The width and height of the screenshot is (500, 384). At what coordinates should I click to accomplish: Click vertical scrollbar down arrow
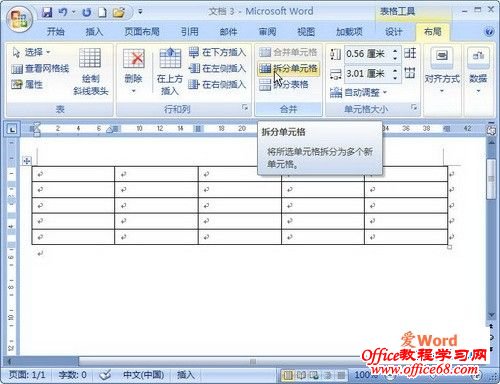pos(491,315)
